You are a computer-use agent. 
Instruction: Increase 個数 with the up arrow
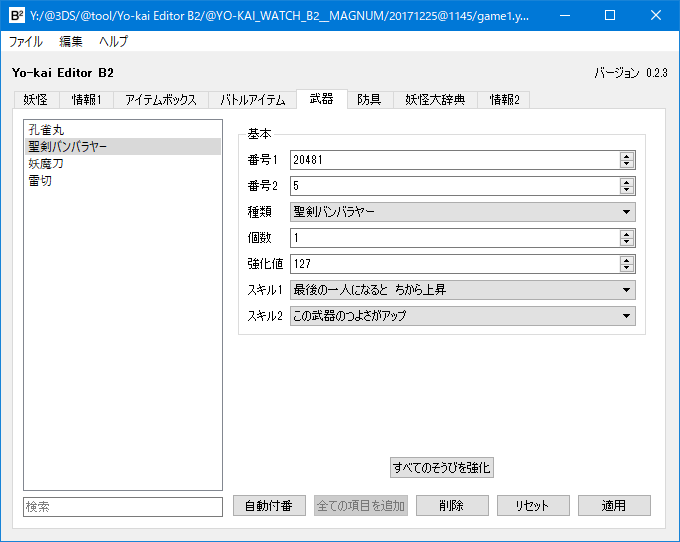pos(627,234)
